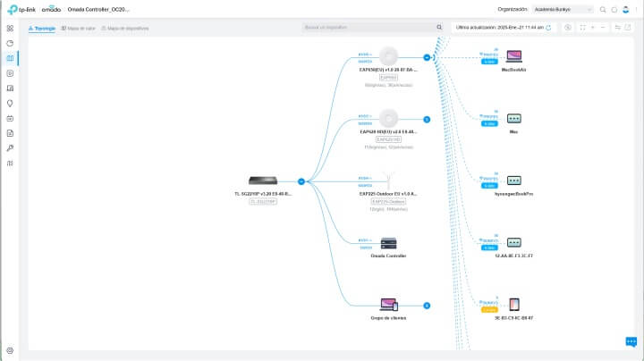644x361 pixels.
Task: Click the circular header icon next to the search magnifier
Action: click(614, 10)
